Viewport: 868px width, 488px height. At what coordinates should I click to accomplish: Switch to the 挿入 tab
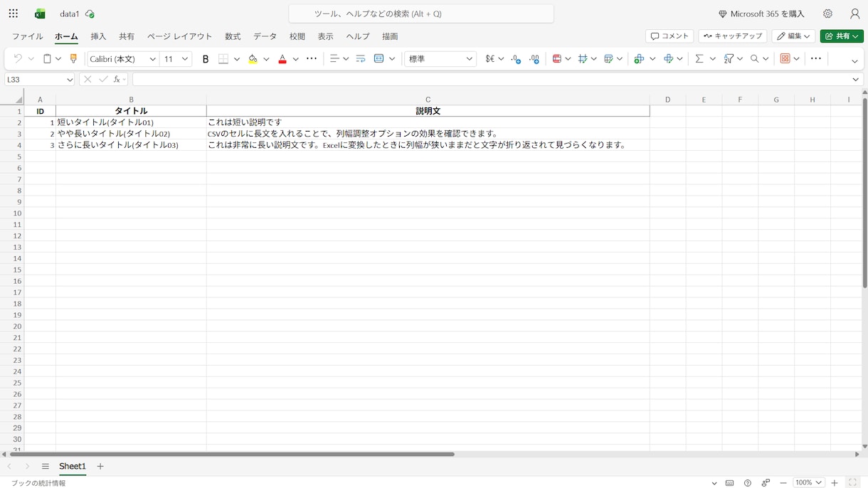pos(98,36)
